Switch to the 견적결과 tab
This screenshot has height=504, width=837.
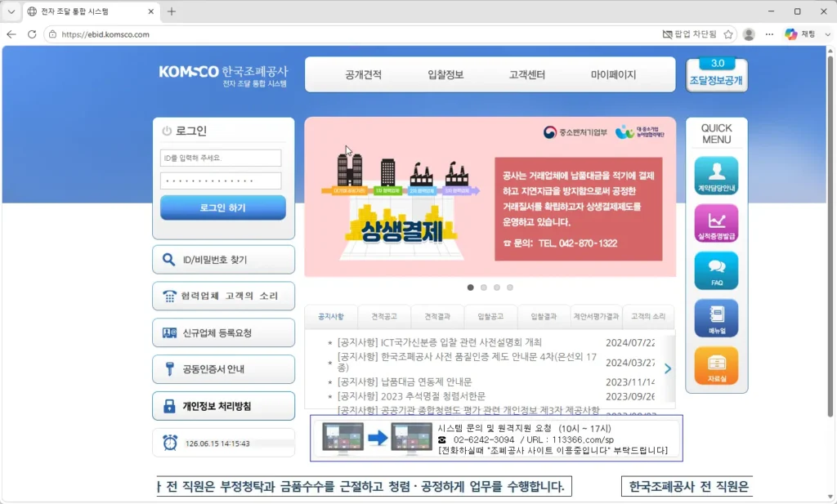pyautogui.click(x=437, y=316)
